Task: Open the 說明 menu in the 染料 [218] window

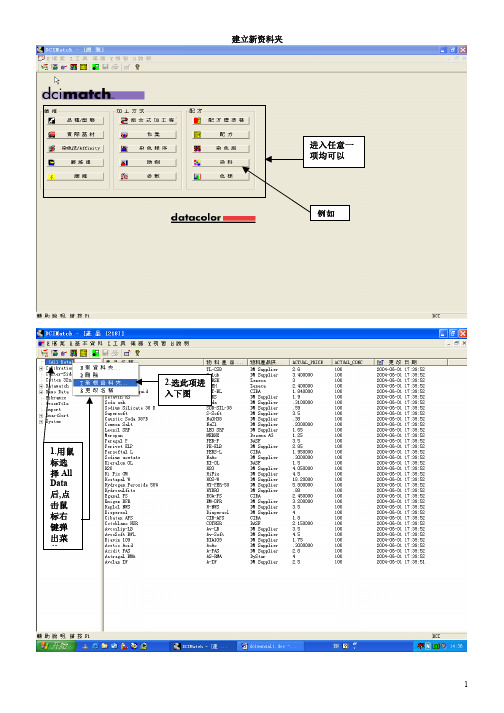Action: coord(179,343)
